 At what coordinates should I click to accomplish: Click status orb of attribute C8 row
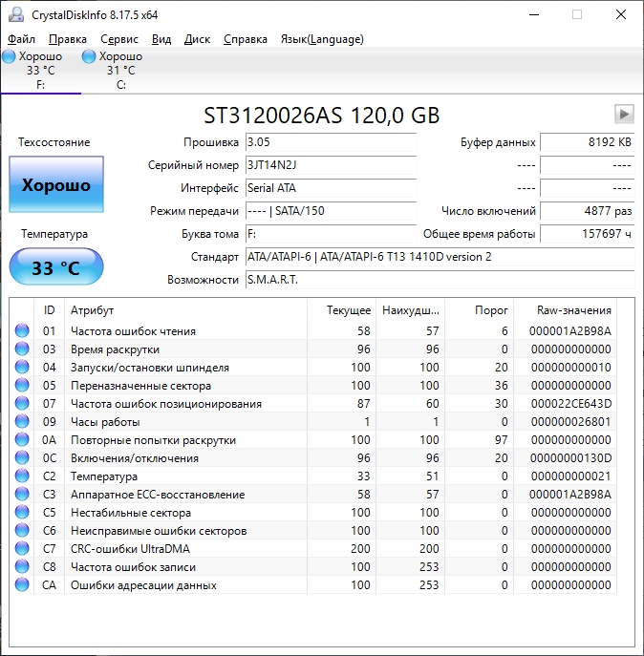point(22,566)
